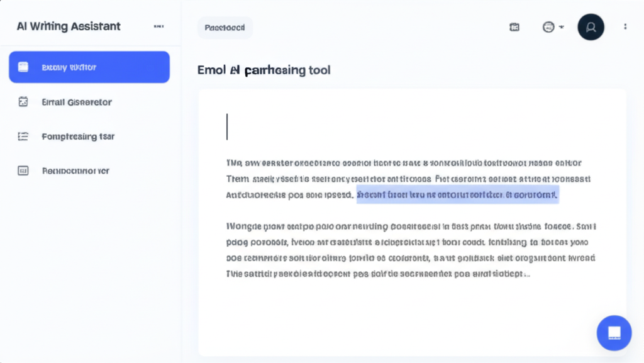Click the Feedback button in top toolbar
Screen dimensions: 644x363
(225, 27)
